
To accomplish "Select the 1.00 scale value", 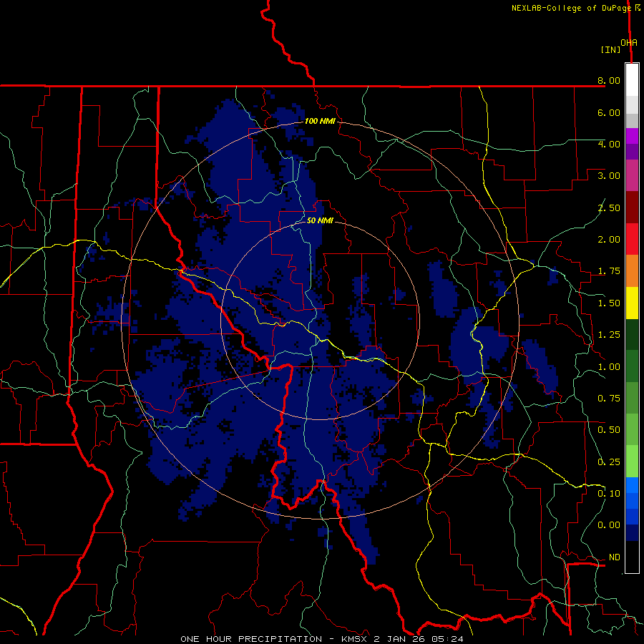I will click(609, 367).
